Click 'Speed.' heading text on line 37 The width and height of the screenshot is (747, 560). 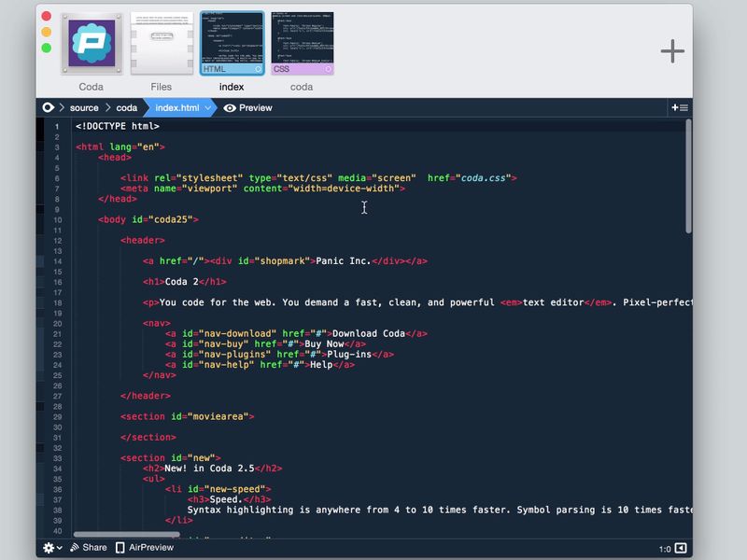(226, 499)
